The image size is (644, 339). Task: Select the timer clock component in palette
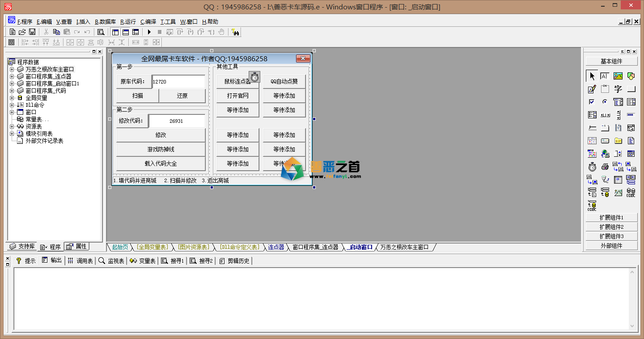(x=592, y=167)
